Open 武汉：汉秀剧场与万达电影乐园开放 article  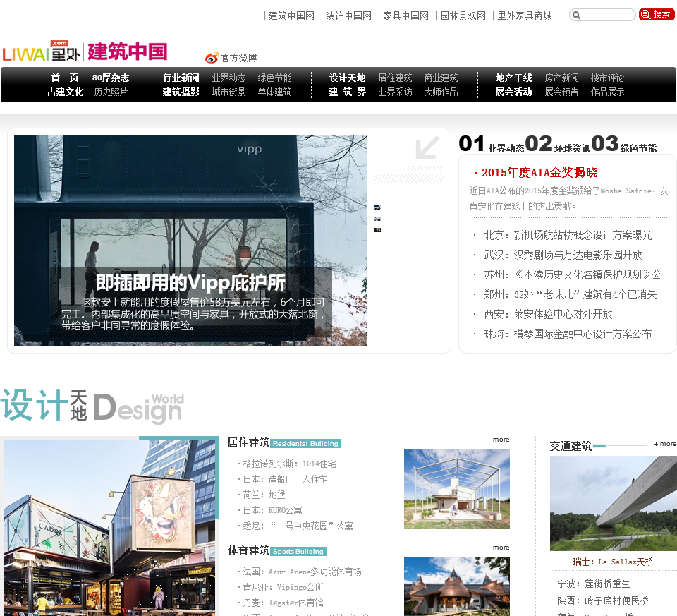pos(563,255)
